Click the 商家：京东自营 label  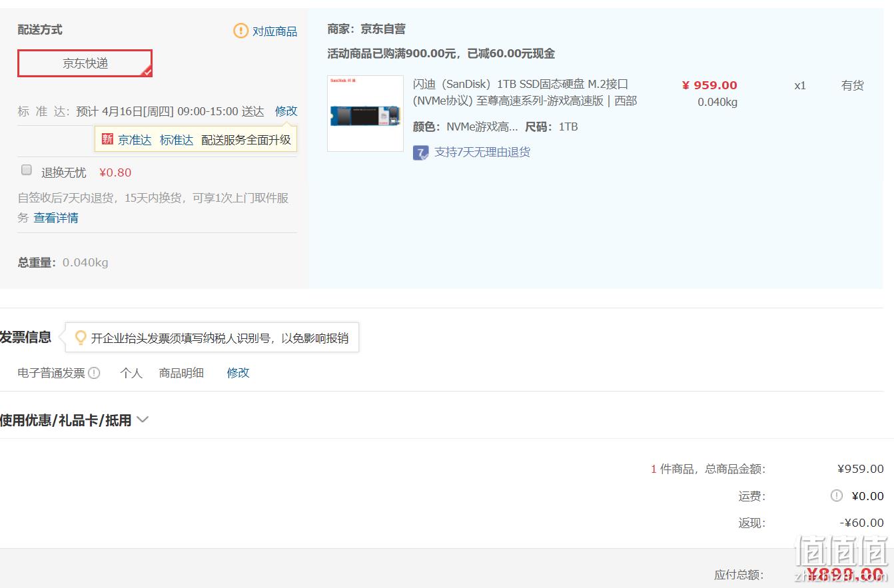click(x=366, y=29)
